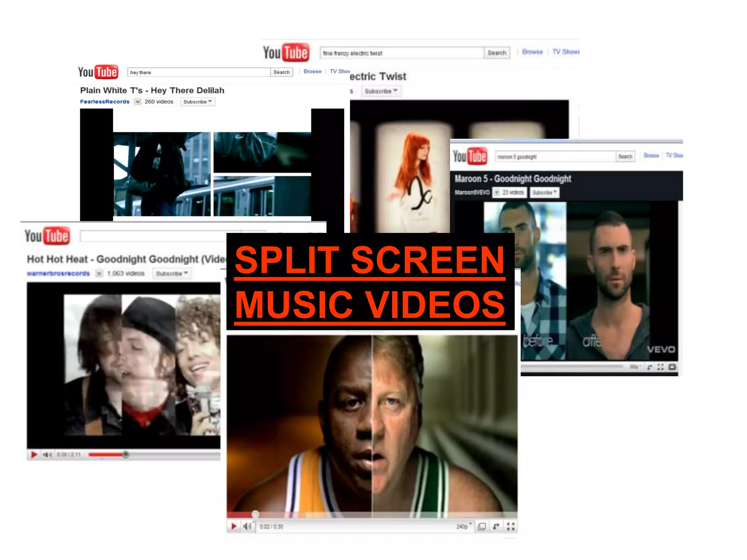This screenshot has width=747, height=560.
Task: Click the Maroon 5 player seek bar
Action: click(x=572, y=366)
